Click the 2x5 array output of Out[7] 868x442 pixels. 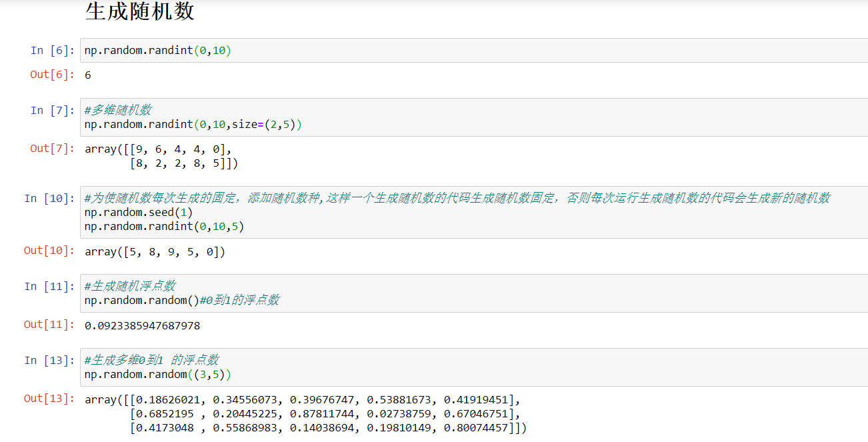161,156
